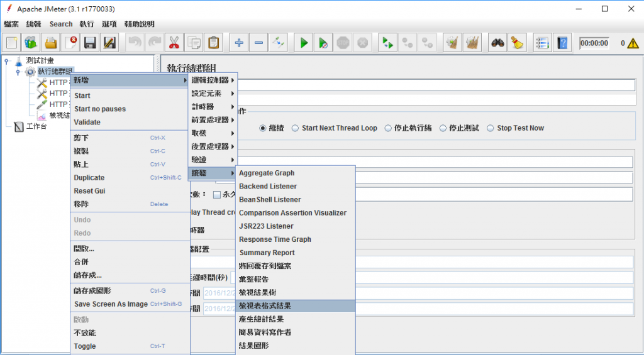Click the Paste clipboard icon

click(x=214, y=43)
